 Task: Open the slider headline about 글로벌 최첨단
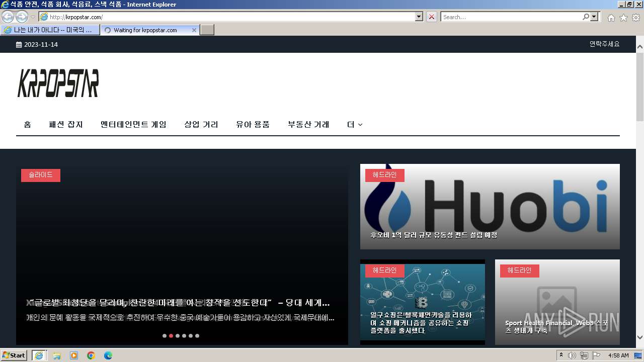tap(178, 303)
